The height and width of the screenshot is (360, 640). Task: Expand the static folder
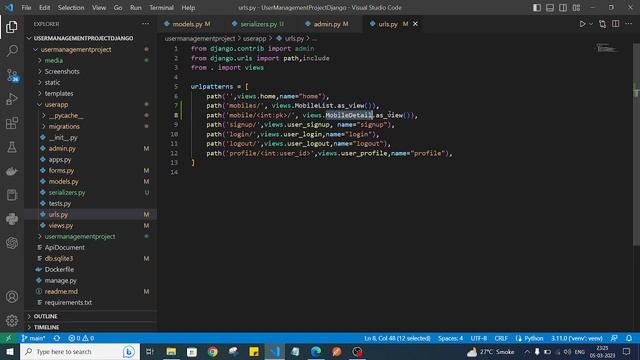(52, 82)
